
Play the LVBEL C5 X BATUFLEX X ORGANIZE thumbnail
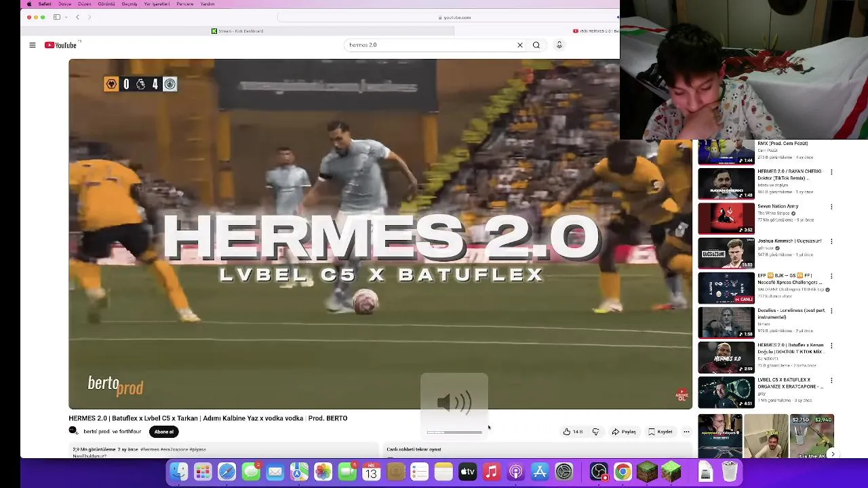tap(726, 392)
